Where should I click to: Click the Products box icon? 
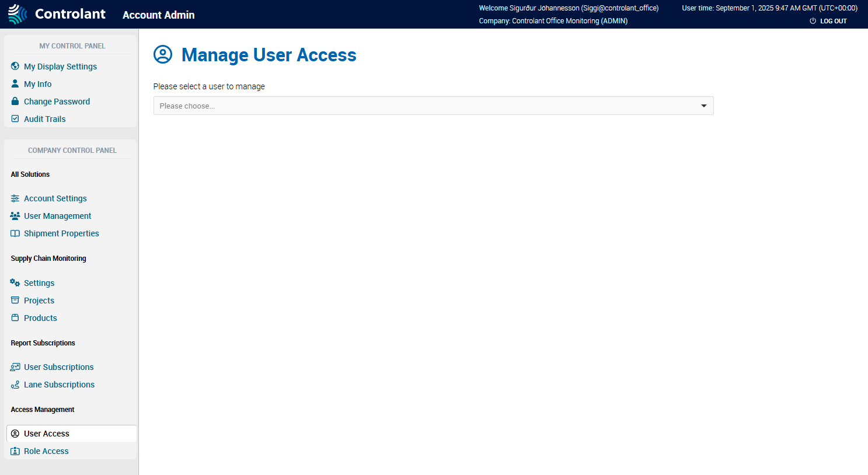point(15,317)
